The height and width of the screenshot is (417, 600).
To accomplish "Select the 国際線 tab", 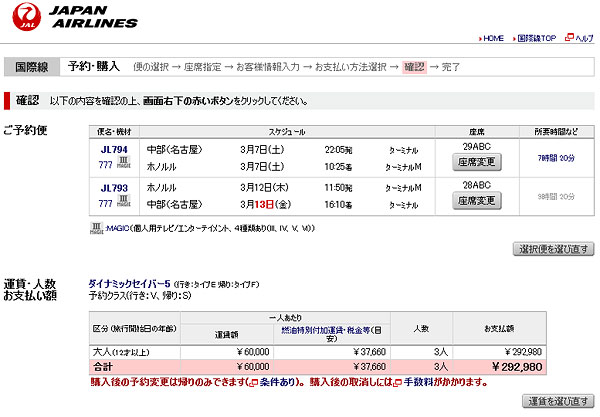I will [33, 67].
